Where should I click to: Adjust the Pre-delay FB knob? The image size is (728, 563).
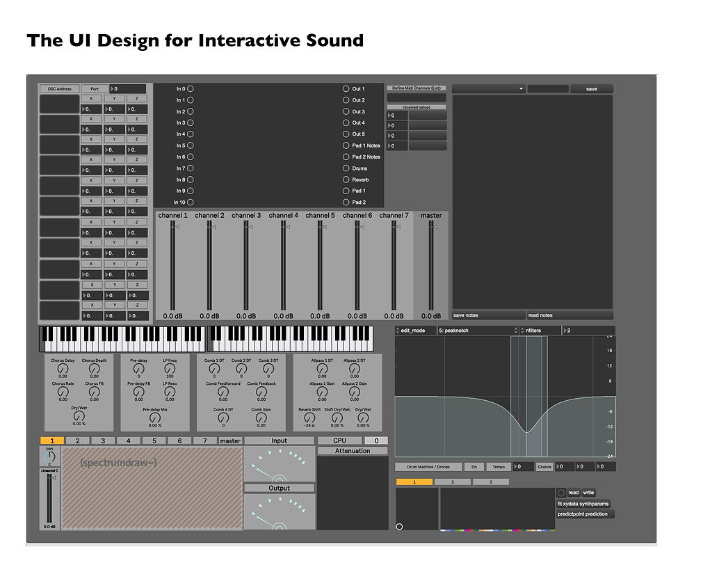139,392
